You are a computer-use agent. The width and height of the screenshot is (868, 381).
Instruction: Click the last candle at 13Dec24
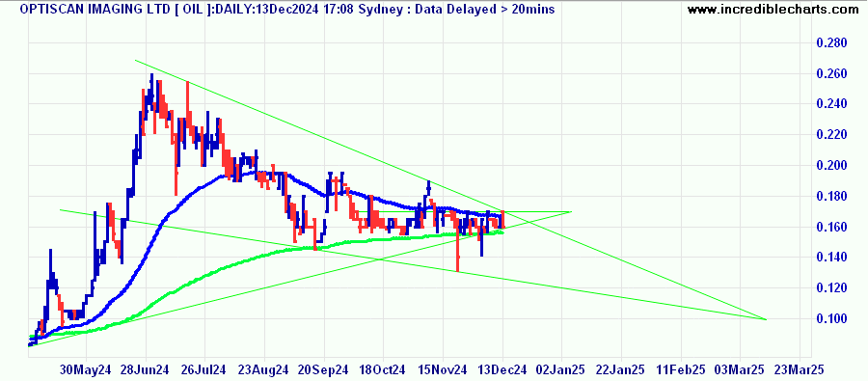point(502,219)
